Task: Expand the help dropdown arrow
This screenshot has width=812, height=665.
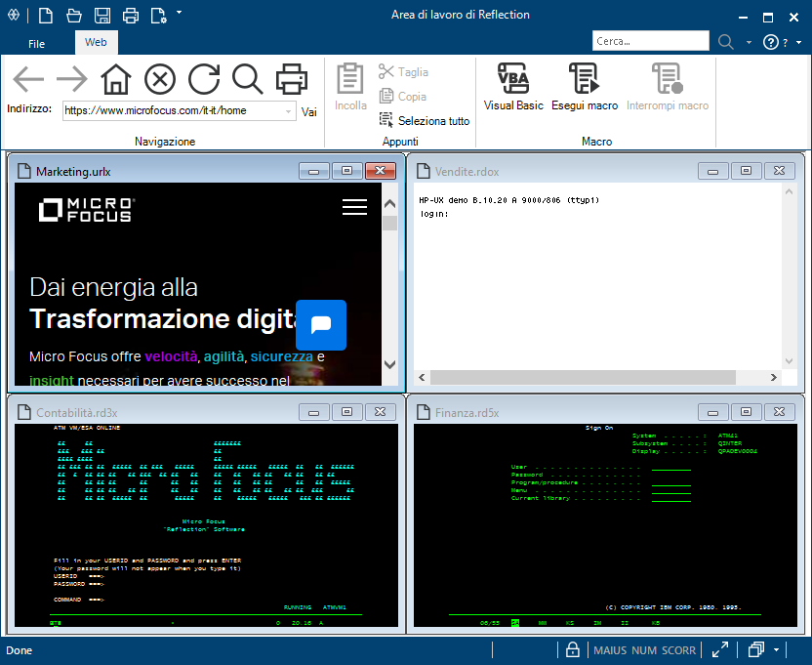Action: tap(799, 43)
